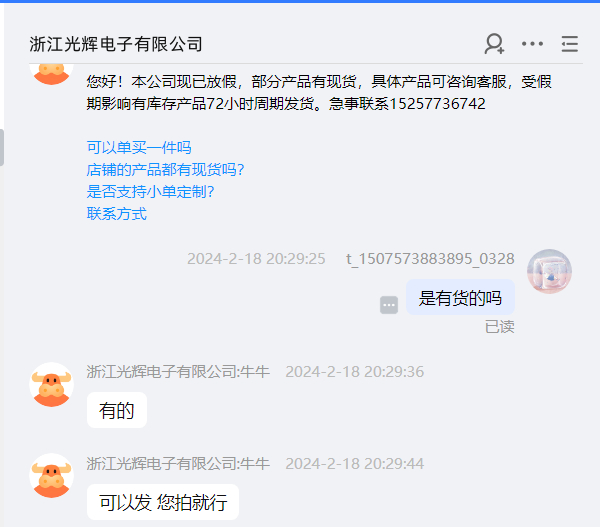This screenshot has width=600, height=527.
Task: Click the add contact icon in header
Action: click(494, 44)
